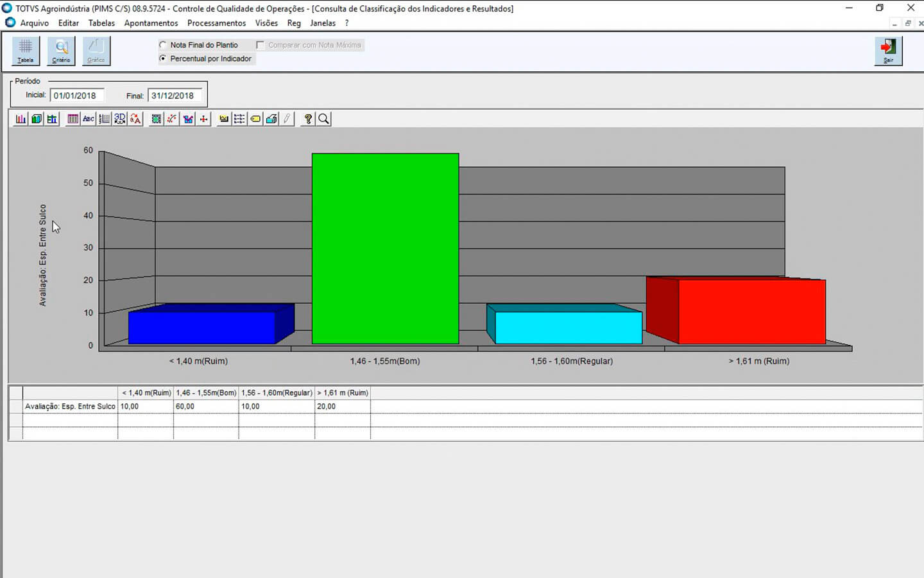Click the Final period date field
Screen dimensions: 924x578
point(175,96)
